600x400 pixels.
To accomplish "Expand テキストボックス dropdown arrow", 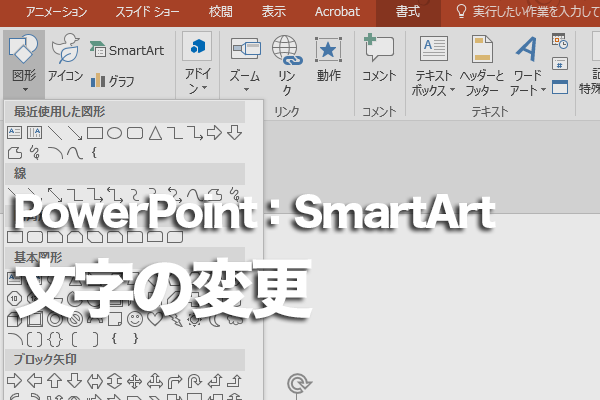I will [452, 90].
